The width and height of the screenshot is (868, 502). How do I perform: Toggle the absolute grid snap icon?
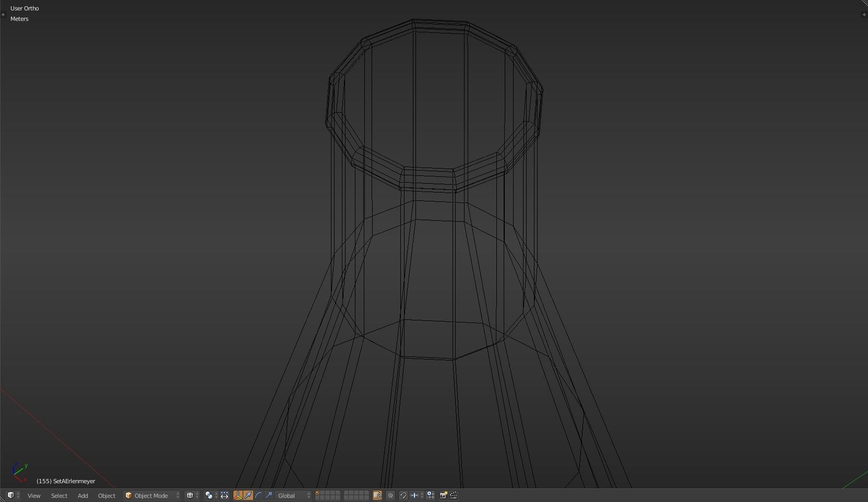(431, 495)
